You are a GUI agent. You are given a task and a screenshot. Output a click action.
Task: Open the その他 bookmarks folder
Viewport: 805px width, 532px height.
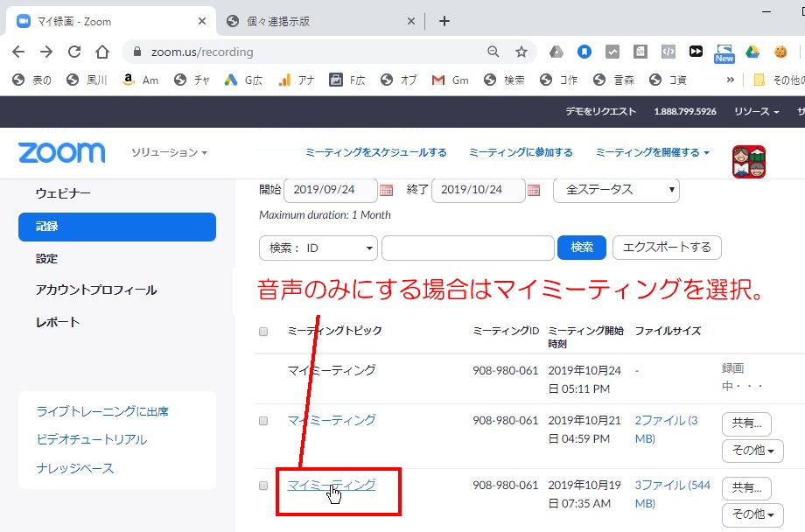[778, 80]
